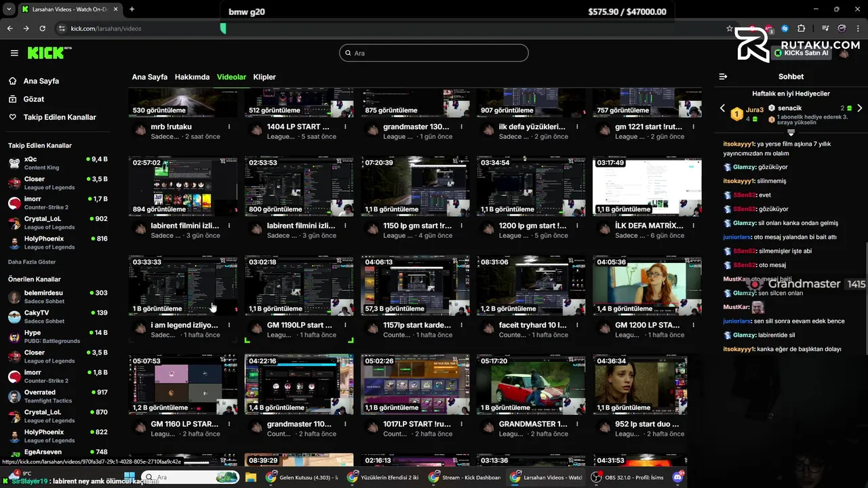Viewport: 868px width, 488px height.
Task: Open options menu for 'mrb !rutaku' video
Action: click(x=229, y=127)
